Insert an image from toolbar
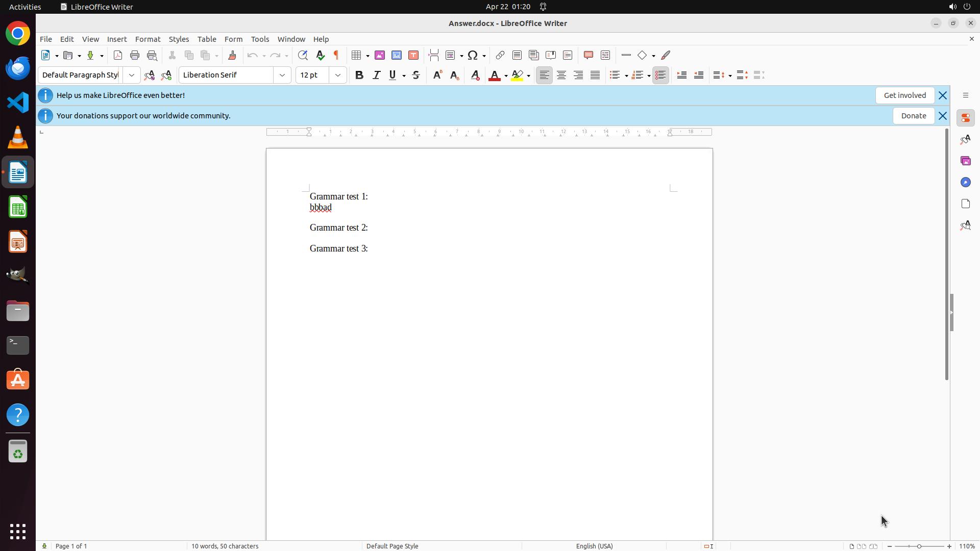 [380, 55]
